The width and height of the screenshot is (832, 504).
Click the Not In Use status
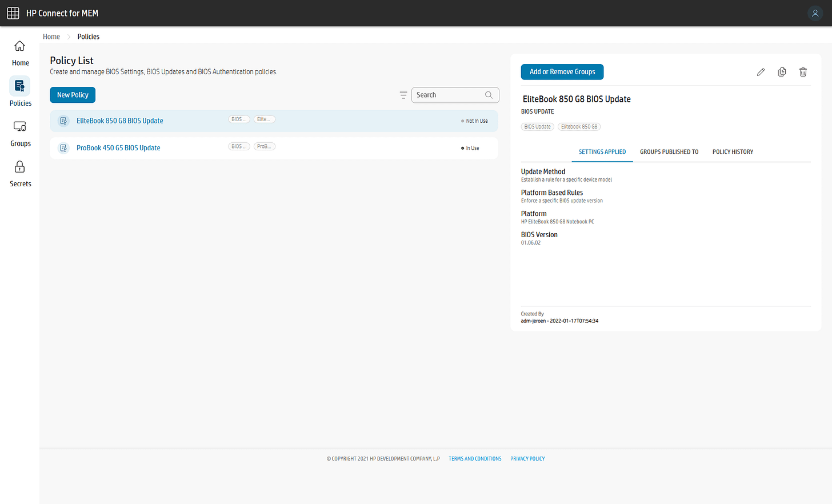[474, 121]
